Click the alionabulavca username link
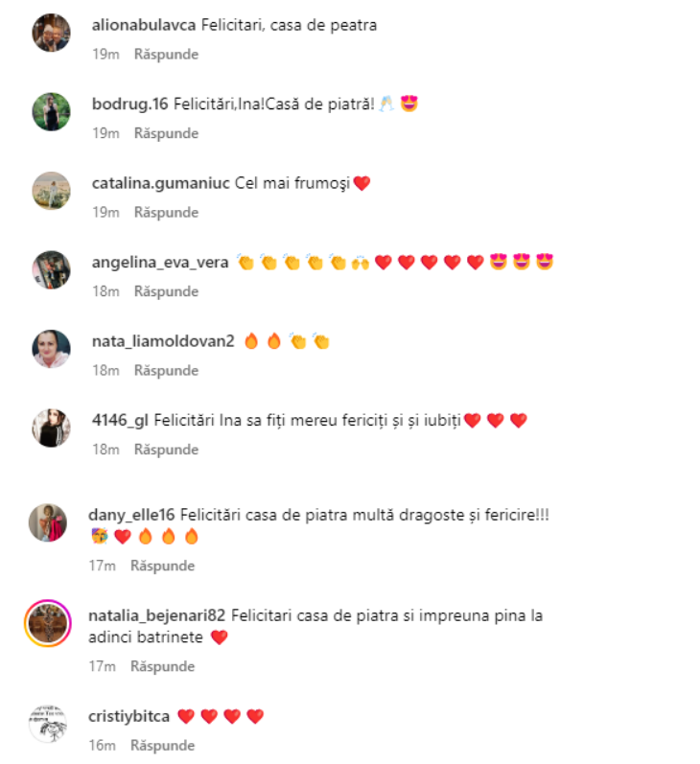Screen dimensions: 700x764 coord(144,25)
